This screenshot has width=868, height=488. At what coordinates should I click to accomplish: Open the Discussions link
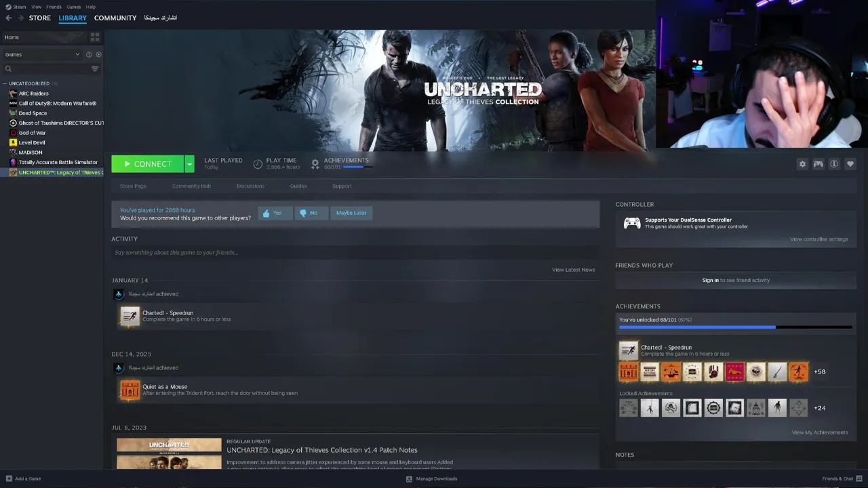[x=250, y=186]
